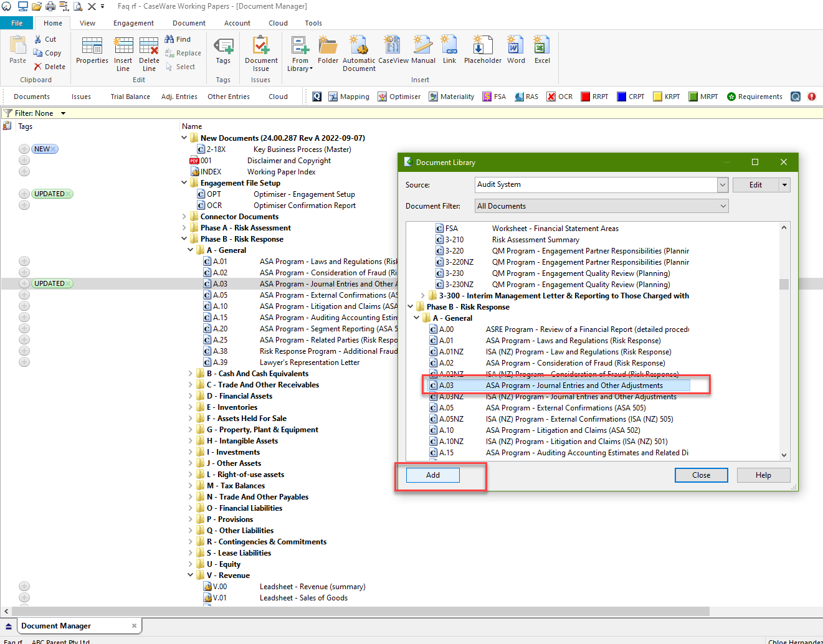
Task: Insert a Word document
Action: coord(516,50)
